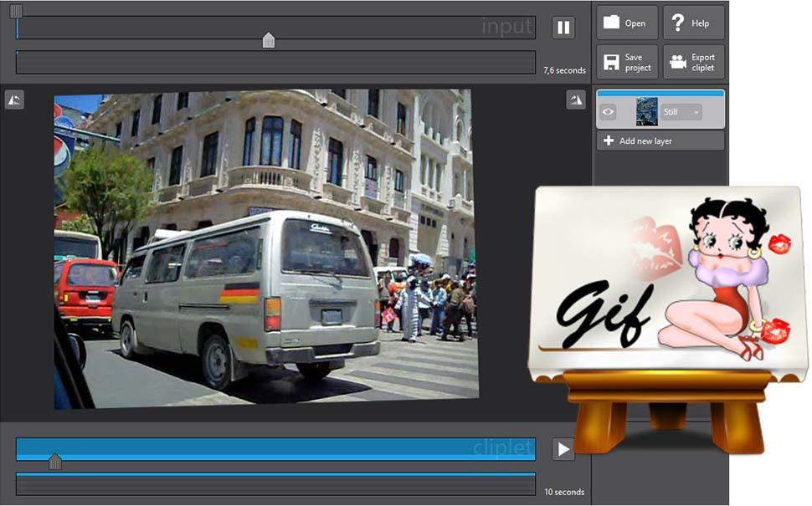The image size is (812, 506).
Task: Hide the Still layer with the eye icon
Action: [608, 112]
